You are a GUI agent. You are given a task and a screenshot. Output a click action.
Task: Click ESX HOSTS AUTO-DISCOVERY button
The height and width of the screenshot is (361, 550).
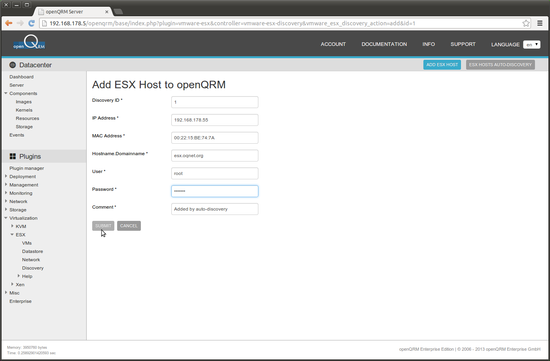pos(500,65)
